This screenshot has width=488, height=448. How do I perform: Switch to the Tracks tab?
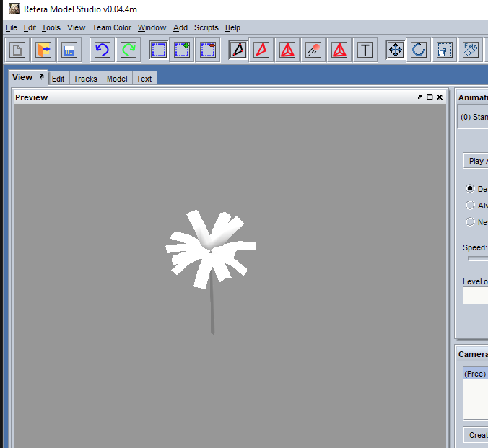point(85,79)
